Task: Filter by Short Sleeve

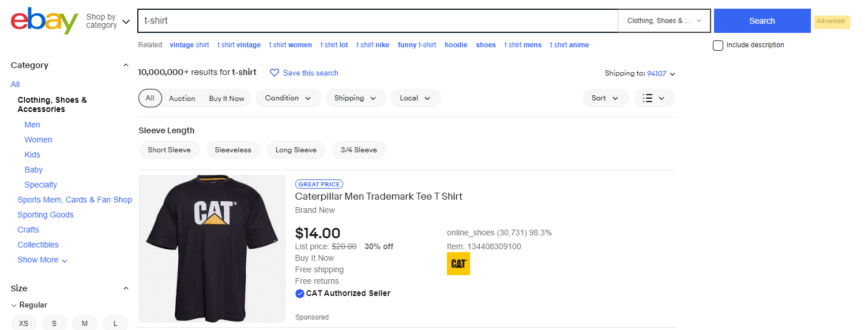Action: [x=169, y=150]
